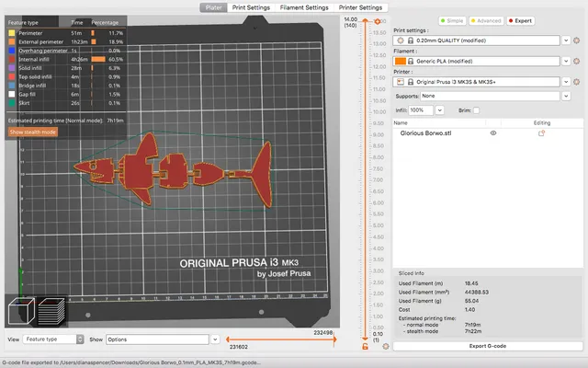Click G-code file exported status message
Viewport: 588px width, 368px height.
(x=131, y=362)
